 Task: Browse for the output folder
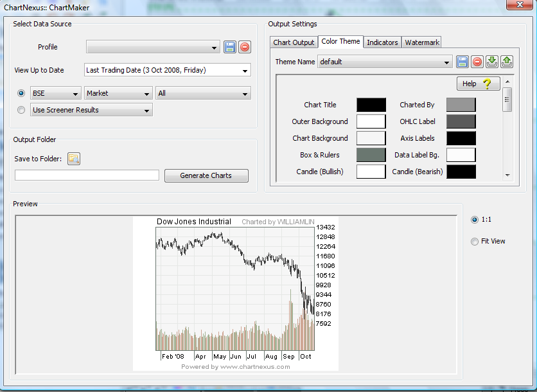coord(74,159)
